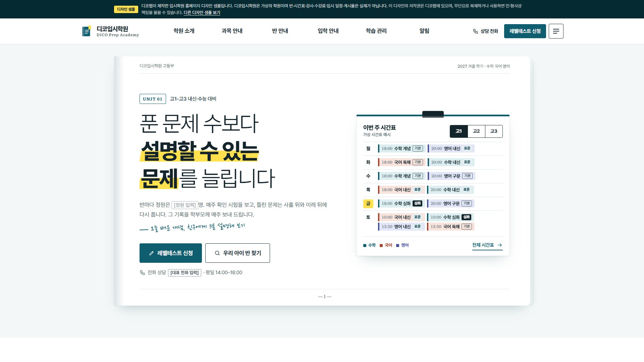The height and width of the screenshot is (362, 644).
Task: Click the DICO Prep Academy book logo icon
Action: (x=87, y=31)
